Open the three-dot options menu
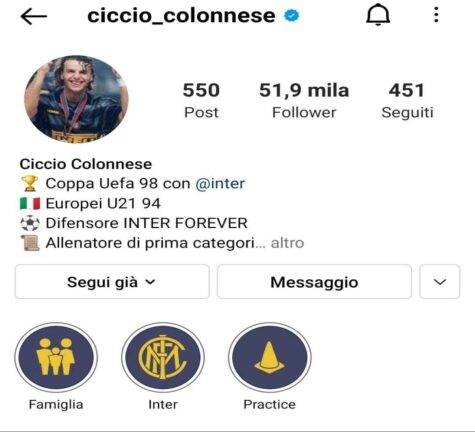This screenshot has width=475, height=432. coord(436,15)
